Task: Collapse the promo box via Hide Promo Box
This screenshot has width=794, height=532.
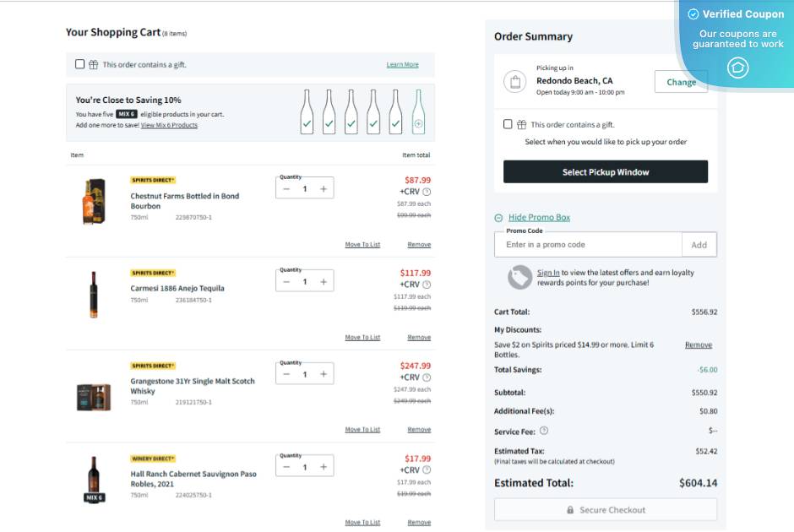Action: click(x=539, y=218)
